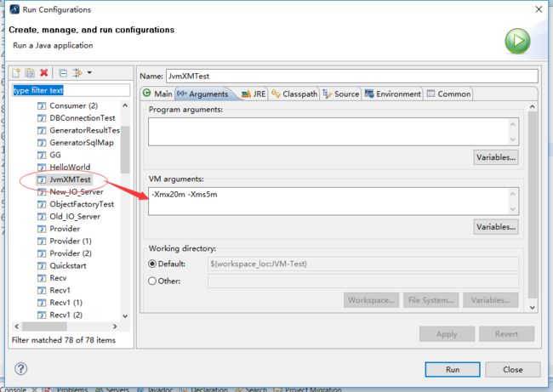Click the Duplicate launch configuration icon
This screenshot has height=392, width=553.
[x=30, y=73]
